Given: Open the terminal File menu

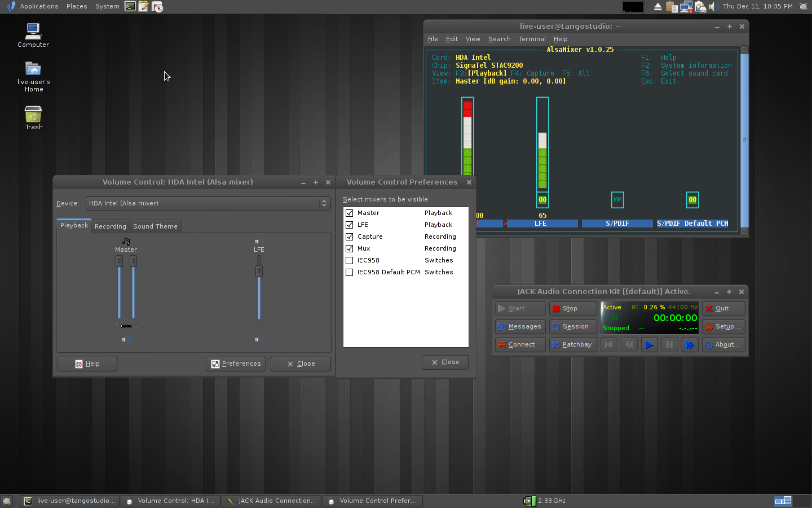Looking at the screenshot, I should (433, 39).
